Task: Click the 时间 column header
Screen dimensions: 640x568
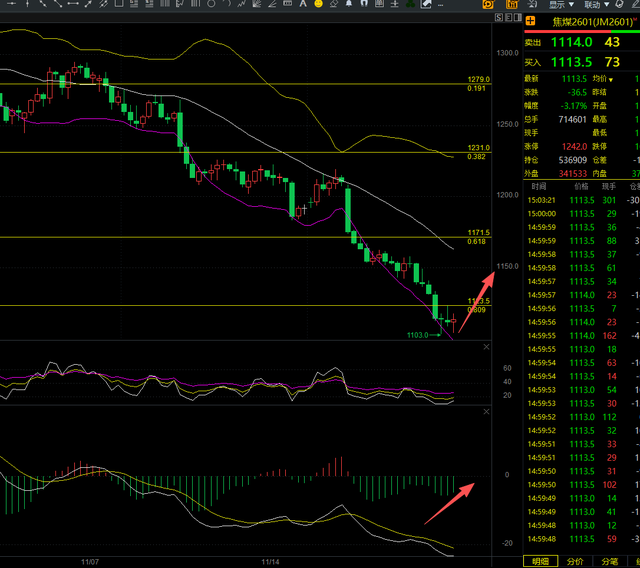Action: pos(538,186)
